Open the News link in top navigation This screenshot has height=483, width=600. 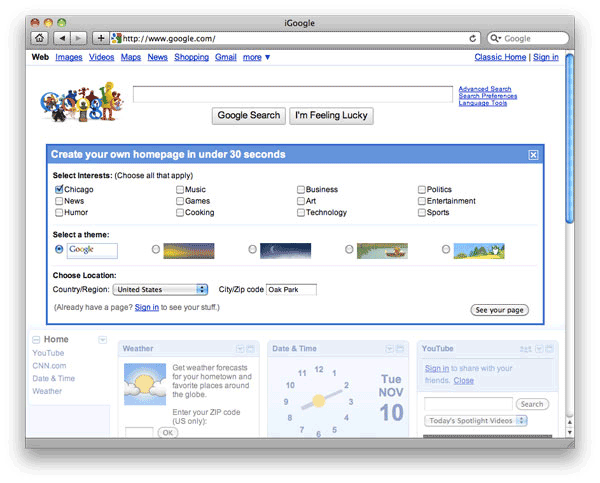pos(158,57)
